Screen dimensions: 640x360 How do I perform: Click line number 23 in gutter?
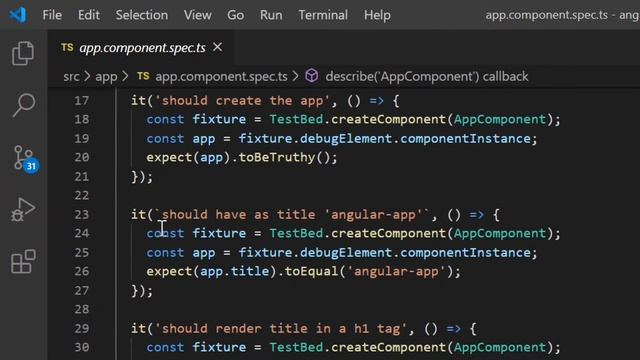[82, 214]
